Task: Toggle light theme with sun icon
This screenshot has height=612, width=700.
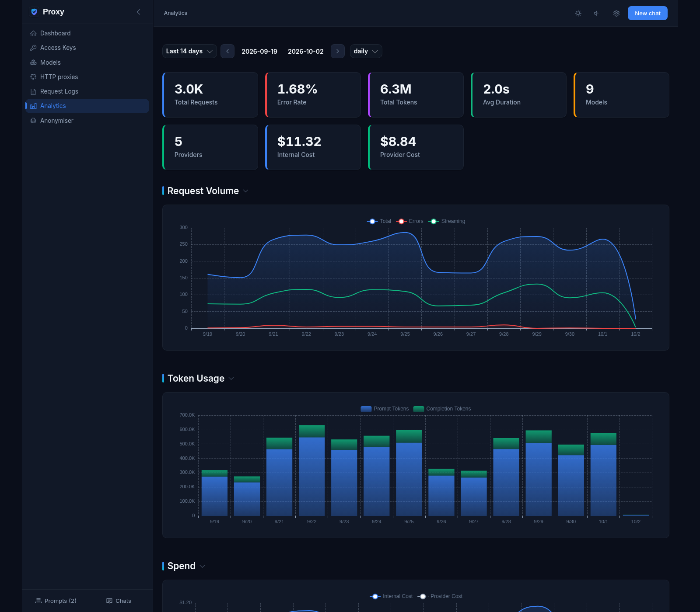Action: 578,14
